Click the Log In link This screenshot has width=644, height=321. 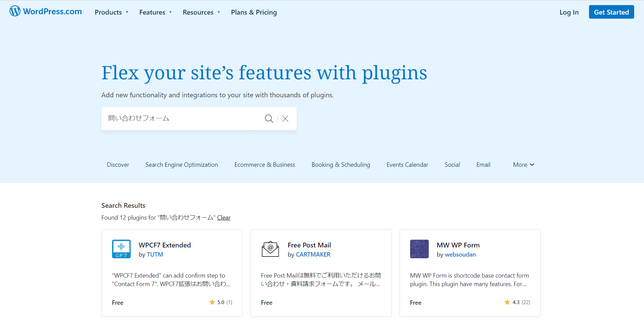coord(569,13)
